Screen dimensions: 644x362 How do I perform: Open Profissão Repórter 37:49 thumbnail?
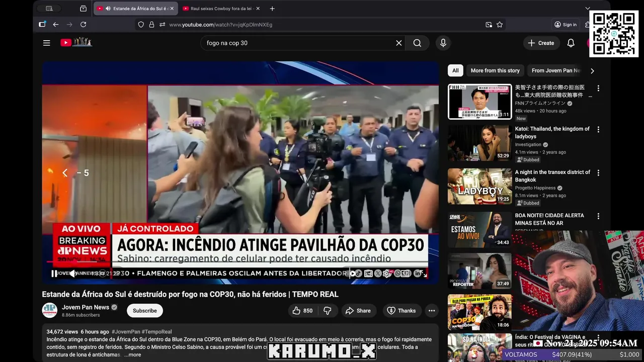point(479,271)
